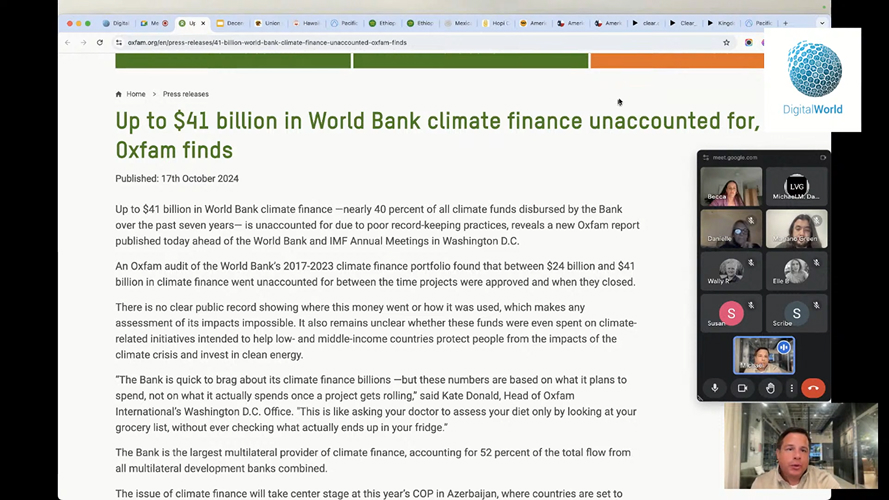The height and width of the screenshot is (500, 889).
Task: Click the Home breadcrumb icon
Action: tap(119, 94)
